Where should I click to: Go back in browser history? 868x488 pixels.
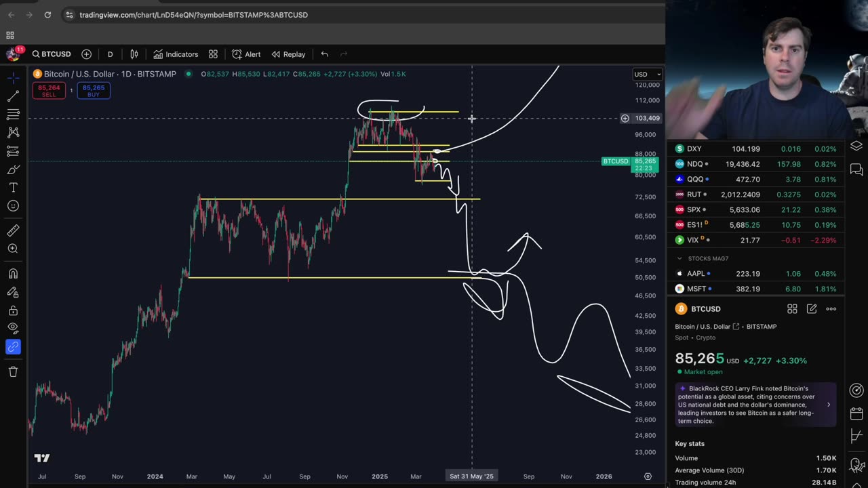[11, 15]
